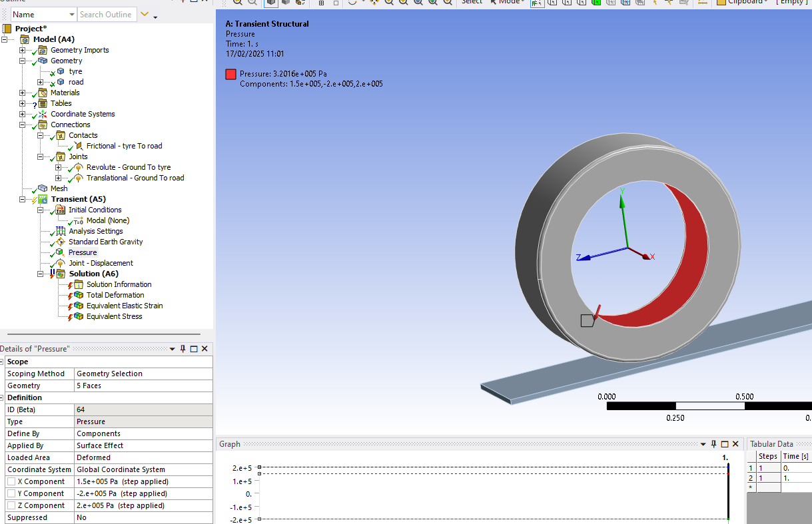Pin the Details of Pressure panel
Image resolution: width=812 pixels, height=524 pixels.
[183, 349]
